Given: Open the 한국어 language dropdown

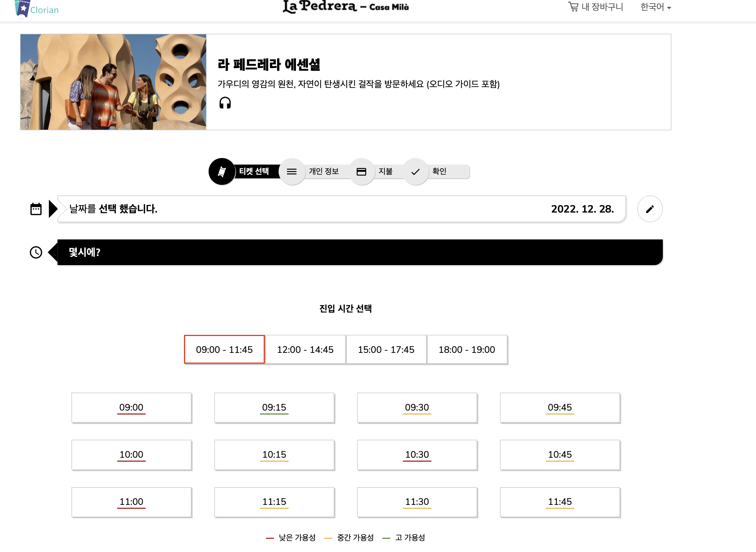Looking at the screenshot, I should point(655,7).
